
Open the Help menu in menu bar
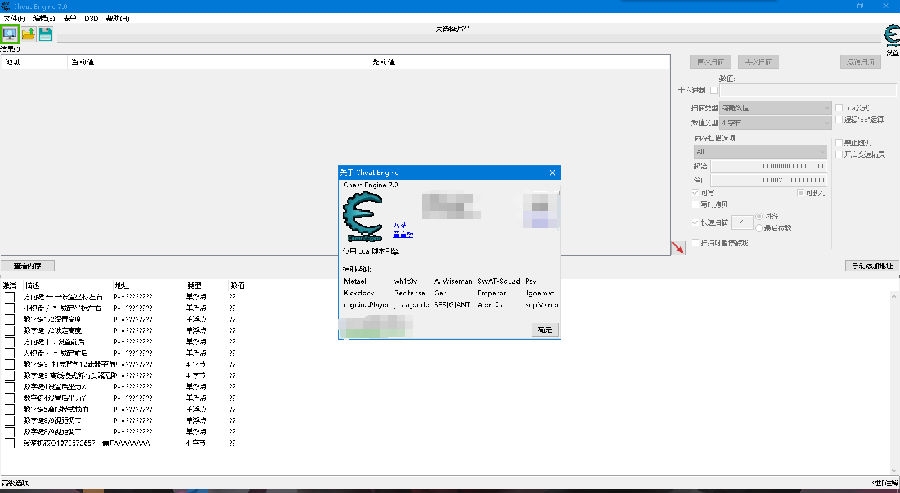(117, 18)
